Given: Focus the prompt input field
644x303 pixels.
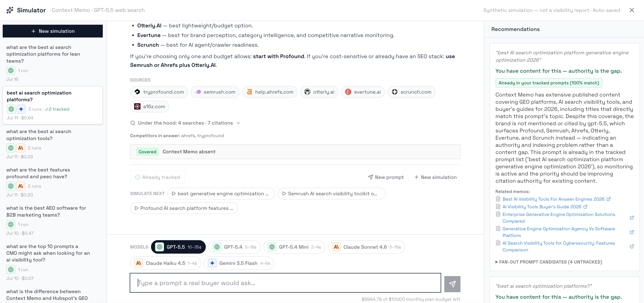Looking at the screenshot, I should click(285, 283).
